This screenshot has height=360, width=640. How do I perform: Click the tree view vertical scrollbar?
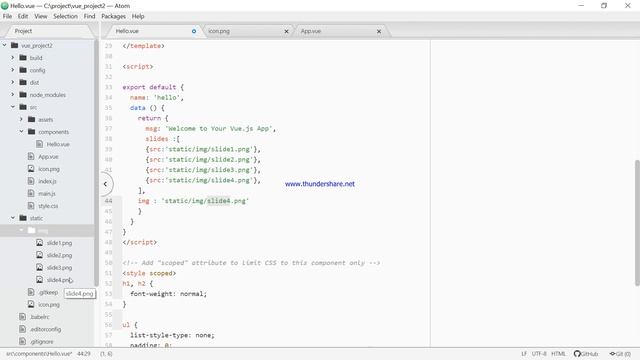click(x=96, y=163)
